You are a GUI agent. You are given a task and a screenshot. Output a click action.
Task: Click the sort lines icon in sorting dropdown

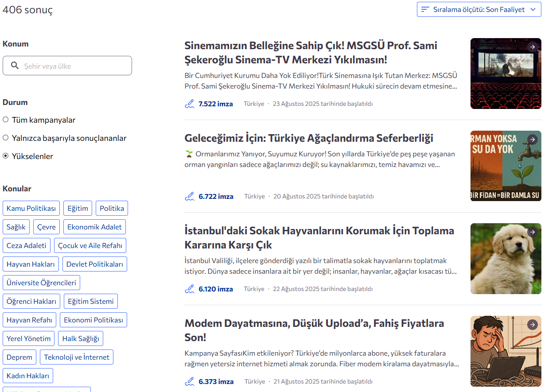(x=425, y=9)
